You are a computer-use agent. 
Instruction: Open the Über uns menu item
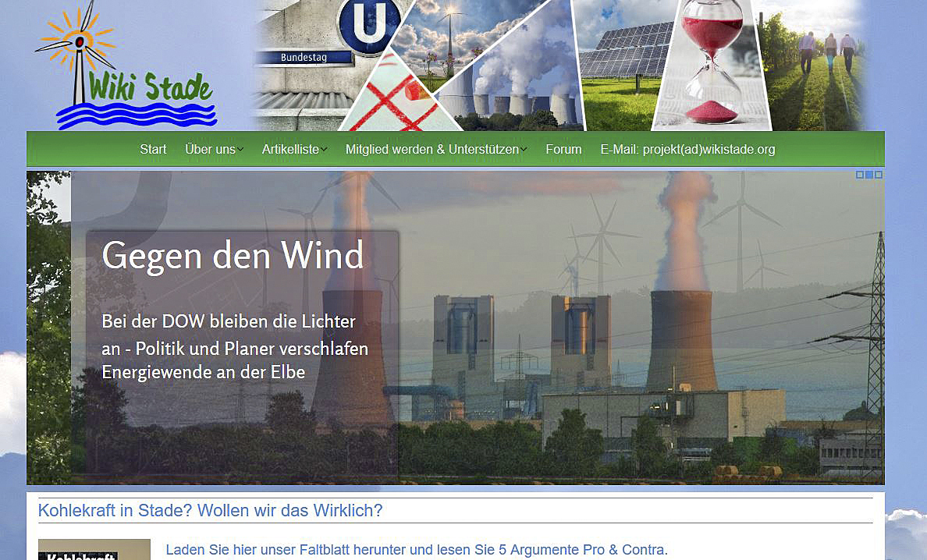[x=211, y=150]
